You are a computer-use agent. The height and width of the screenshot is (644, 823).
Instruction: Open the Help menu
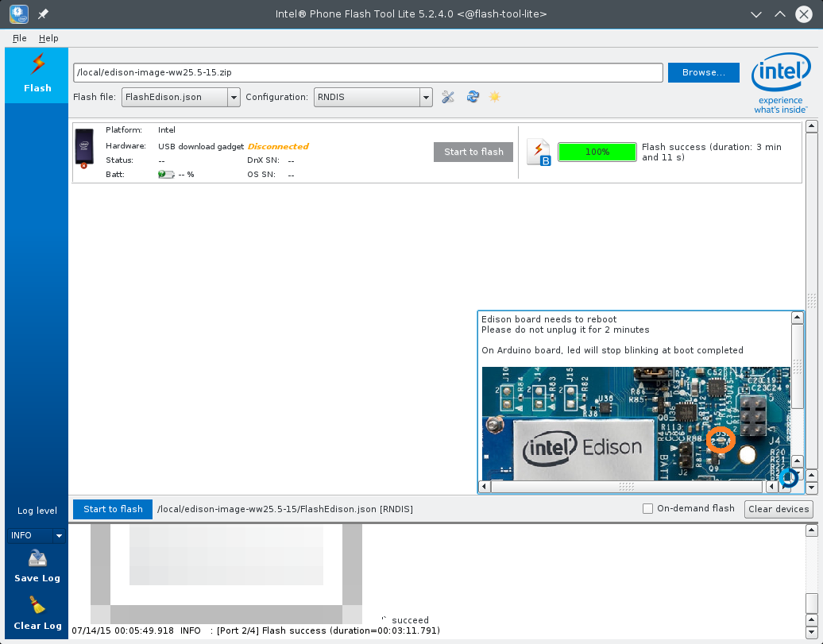(x=48, y=38)
